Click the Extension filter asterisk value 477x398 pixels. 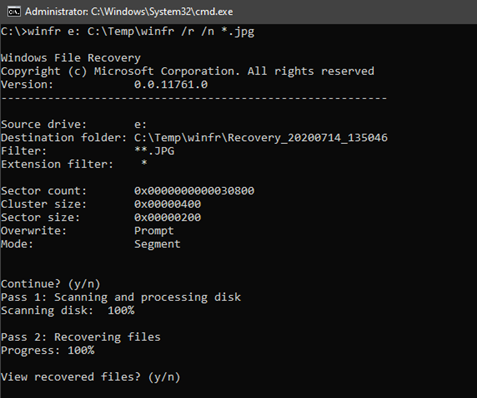tap(144, 164)
